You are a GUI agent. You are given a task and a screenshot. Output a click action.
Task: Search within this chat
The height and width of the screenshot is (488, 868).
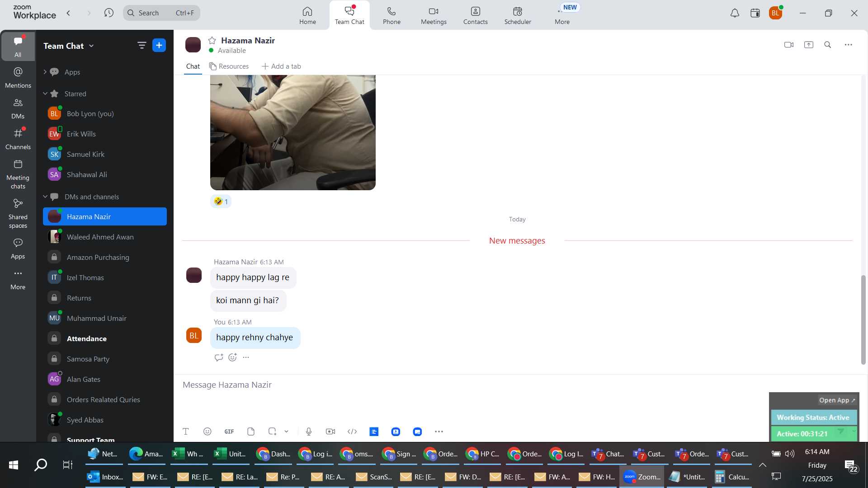828,45
